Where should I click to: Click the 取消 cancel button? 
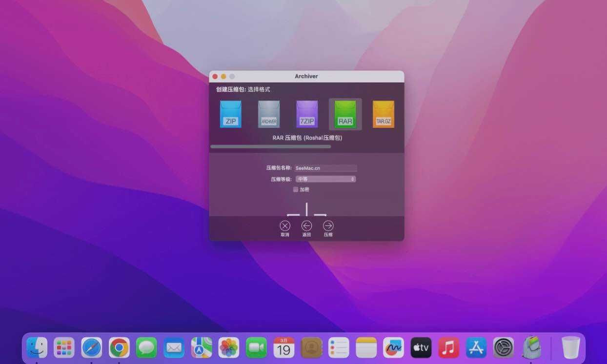click(x=284, y=225)
